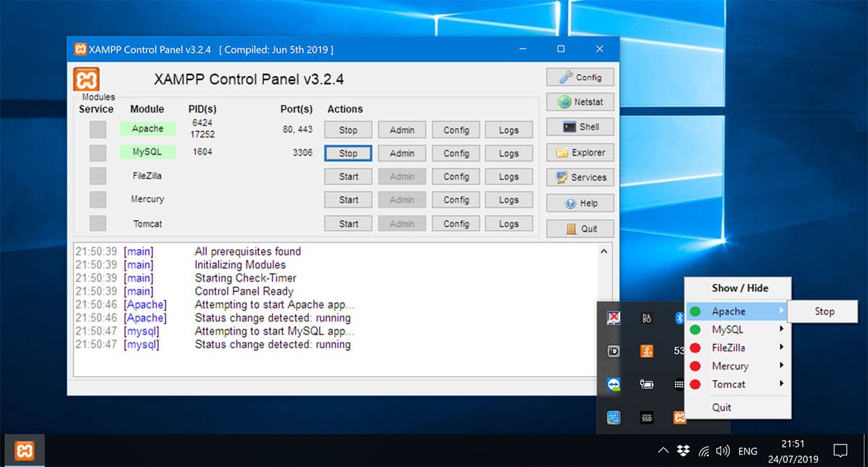Image resolution: width=868 pixels, height=467 pixels.
Task: Stop the Apache module
Action: tap(348, 130)
